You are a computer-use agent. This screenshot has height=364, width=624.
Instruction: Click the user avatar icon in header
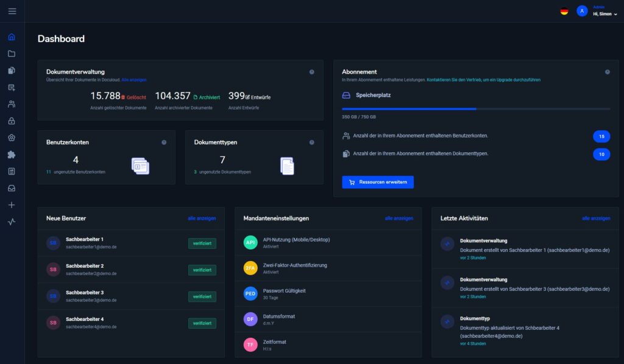click(582, 11)
